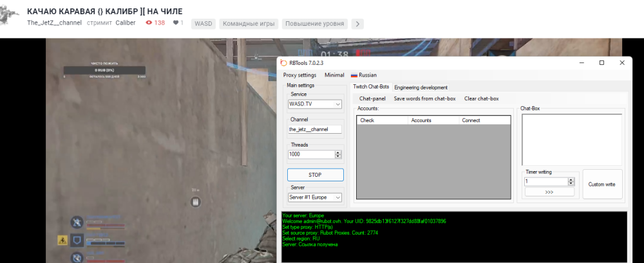Click the heart followers icon

175,23
